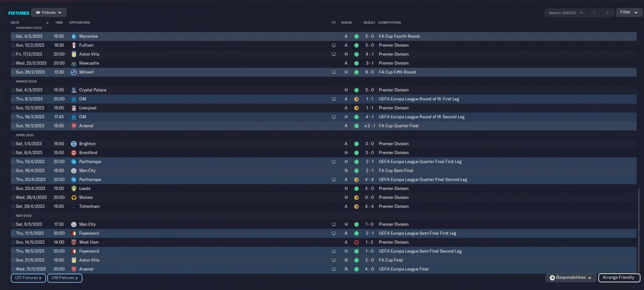
Task: Click green win indicator in Wycombe row
Action: (356, 36)
